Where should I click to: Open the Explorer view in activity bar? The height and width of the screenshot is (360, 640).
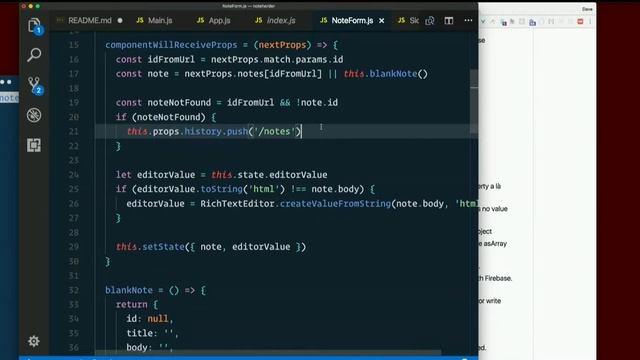34,25
